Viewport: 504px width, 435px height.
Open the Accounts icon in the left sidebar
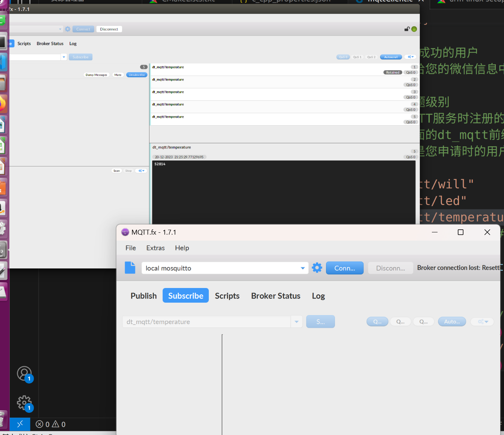24,374
